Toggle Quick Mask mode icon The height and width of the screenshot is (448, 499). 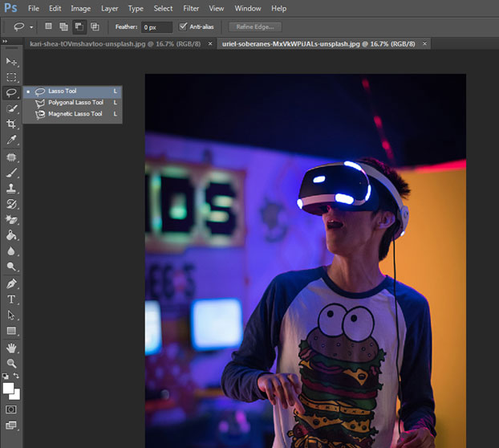pos(11,409)
